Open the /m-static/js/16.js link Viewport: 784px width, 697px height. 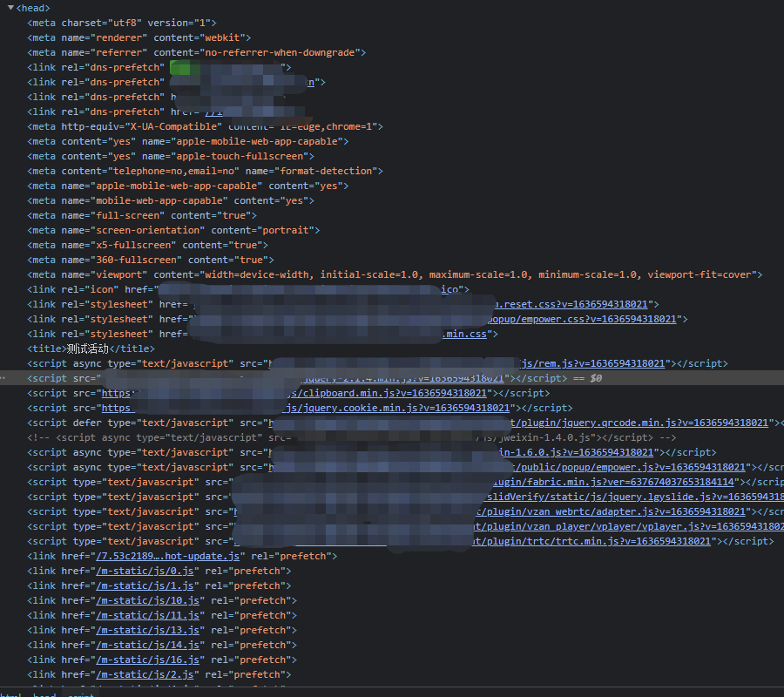click(x=147, y=660)
